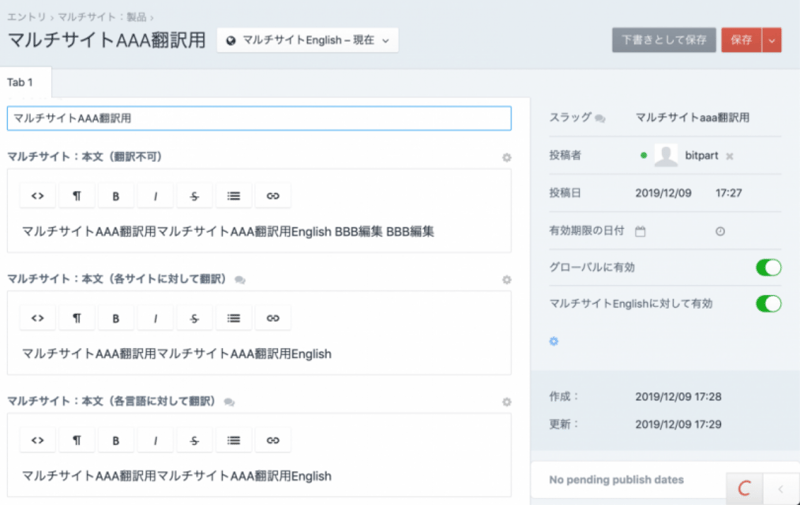
Task: Remove the bitpart author with the x icon
Action: point(729,156)
